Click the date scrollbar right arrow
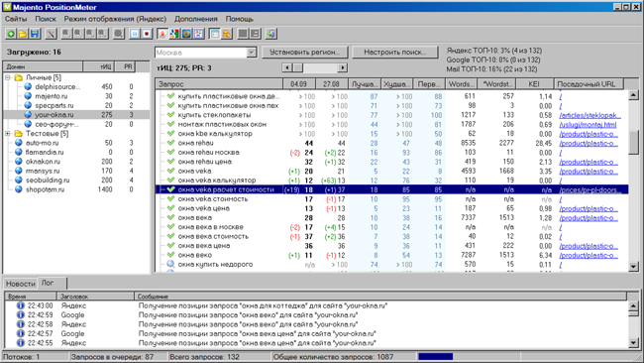 point(343,67)
